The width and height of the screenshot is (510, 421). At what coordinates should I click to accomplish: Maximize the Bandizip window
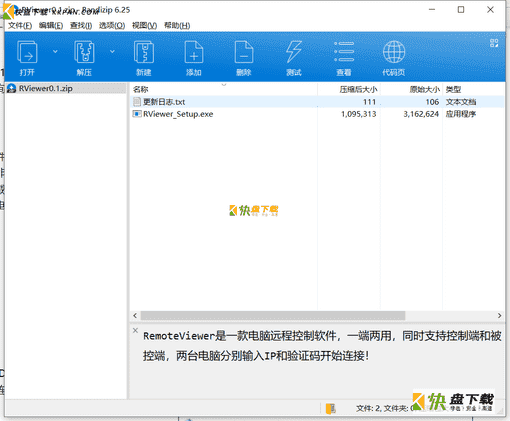[461, 10]
